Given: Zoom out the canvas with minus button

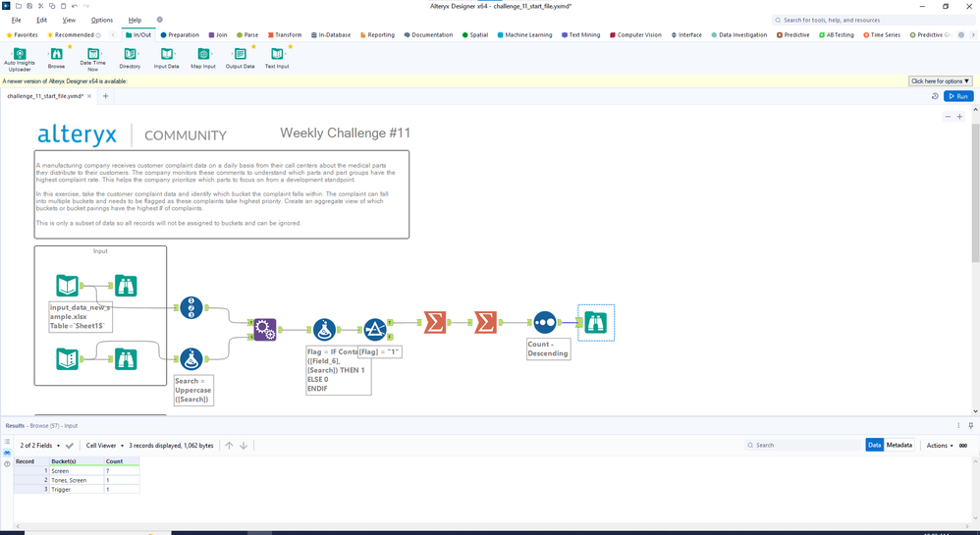Looking at the screenshot, I should pyautogui.click(x=948, y=117).
